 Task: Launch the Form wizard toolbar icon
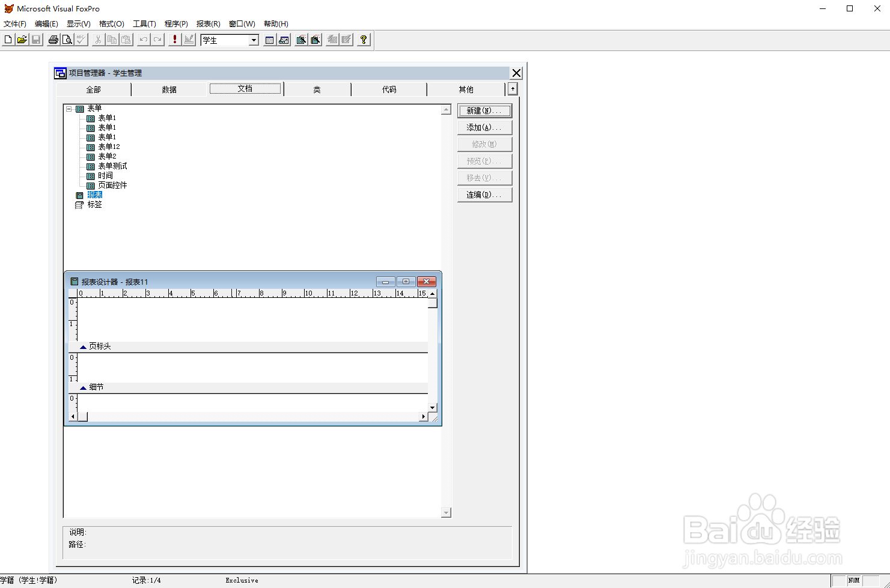coord(301,40)
